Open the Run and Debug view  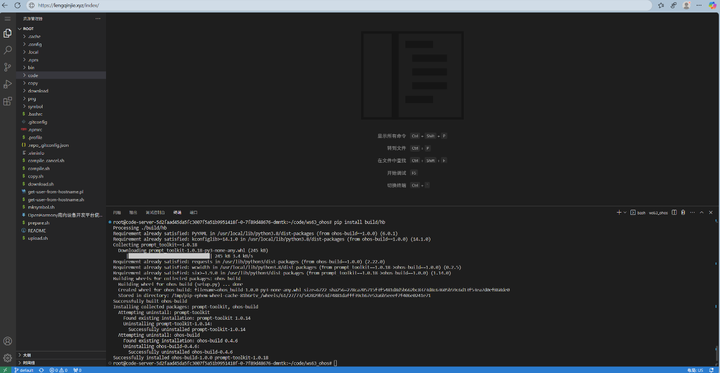tap(7, 85)
